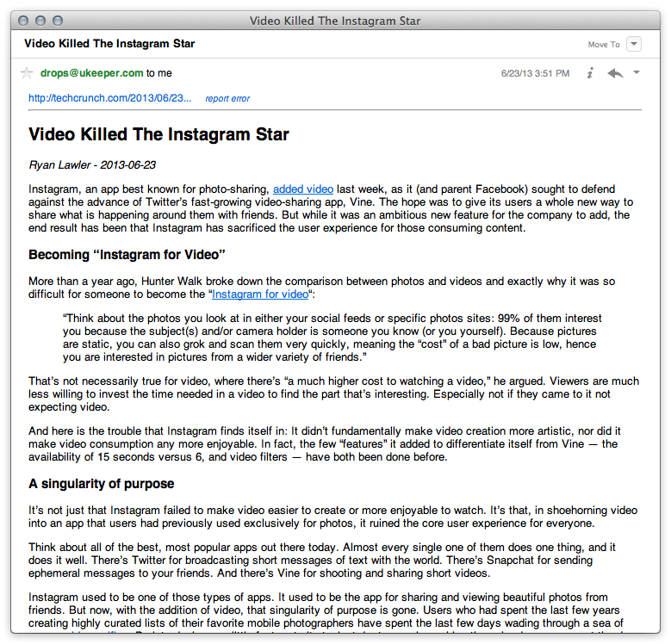The height and width of the screenshot is (644, 671).
Task: Click the 'Becoming Instagram for Video' heading
Action: tap(127, 255)
